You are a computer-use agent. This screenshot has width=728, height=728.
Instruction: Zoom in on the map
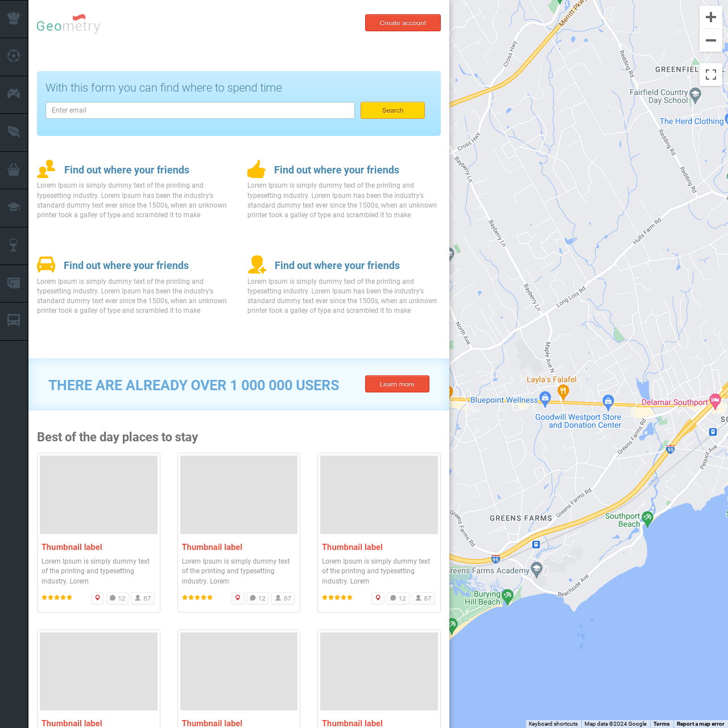(x=711, y=17)
